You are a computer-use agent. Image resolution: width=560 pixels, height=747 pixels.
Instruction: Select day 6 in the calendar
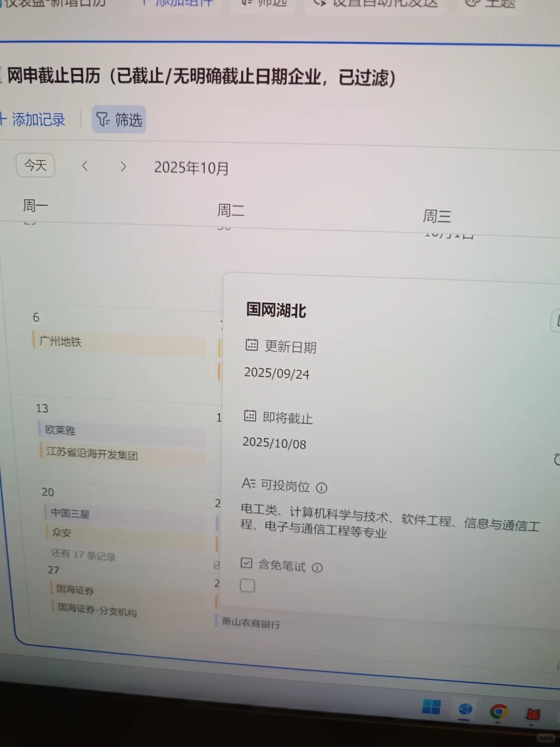click(36, 317)
